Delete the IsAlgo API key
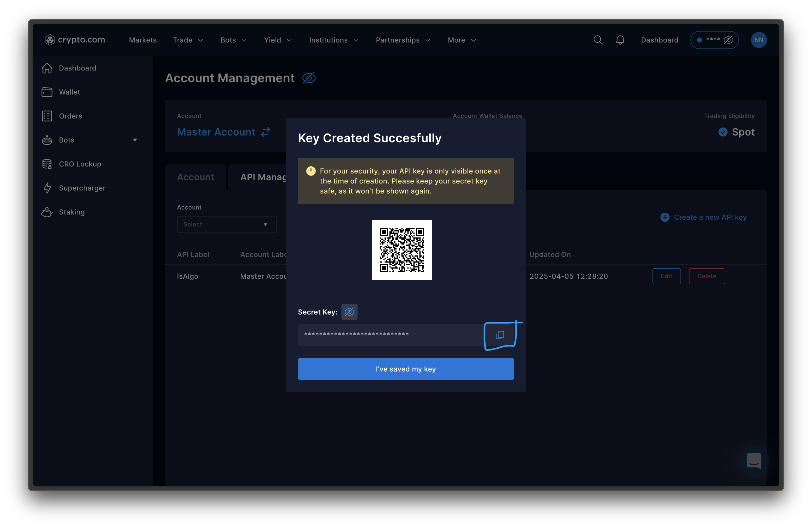The image size is (812, 528). (706, 276)
